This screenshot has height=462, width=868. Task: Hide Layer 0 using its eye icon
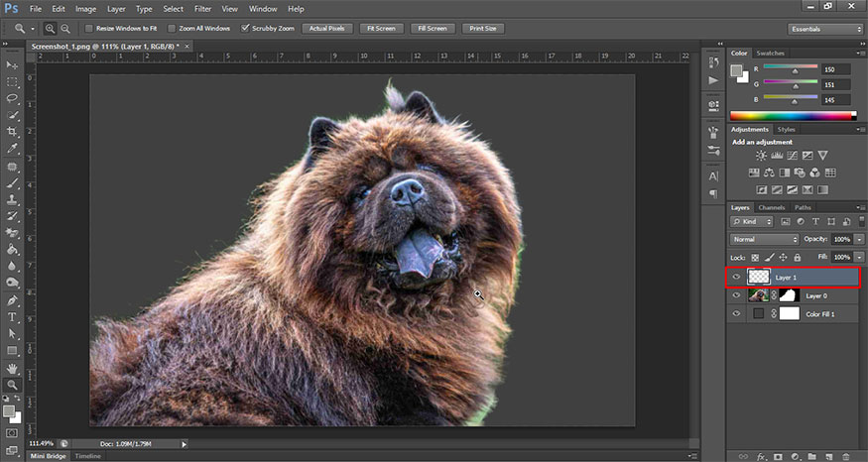[x=736, y=295]
